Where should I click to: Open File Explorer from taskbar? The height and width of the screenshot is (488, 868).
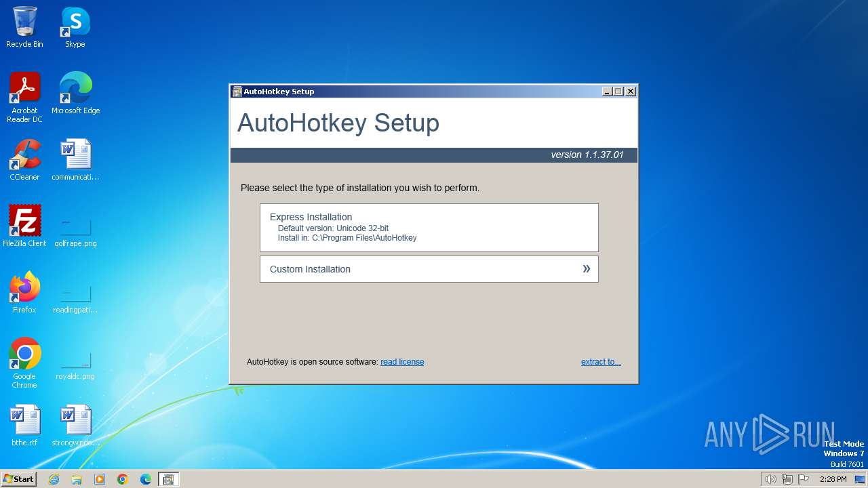pos(77,479)
